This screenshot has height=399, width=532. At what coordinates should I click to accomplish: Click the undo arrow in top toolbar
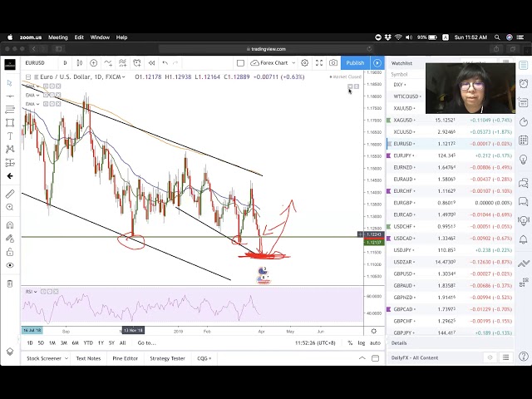(x=165, y=63)
